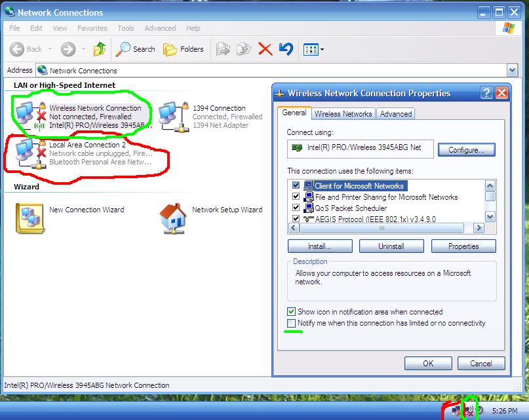Open the Edit menu
The width and height of the screenshot is (529, 420).
coord(36,28)
